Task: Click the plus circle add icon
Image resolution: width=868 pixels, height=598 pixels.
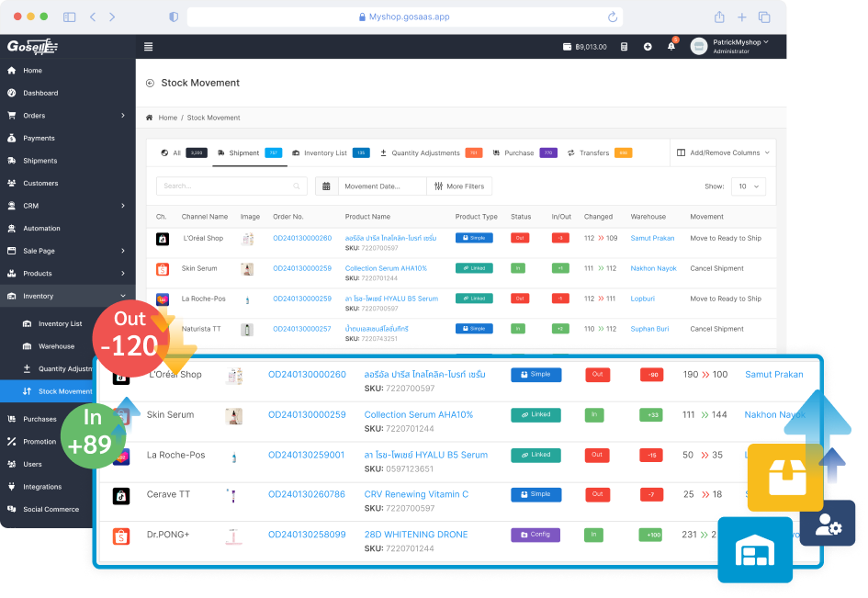Action: point(648,47)
